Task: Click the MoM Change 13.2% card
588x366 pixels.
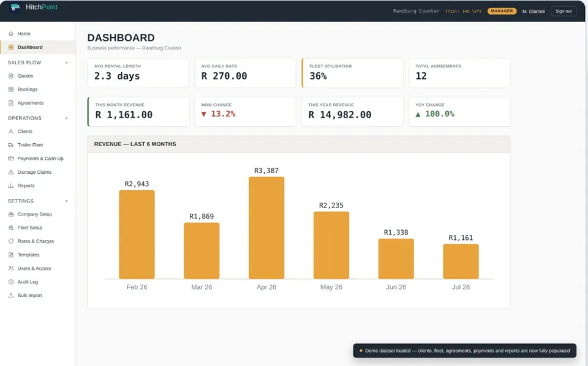Action: tap(245, 111)
